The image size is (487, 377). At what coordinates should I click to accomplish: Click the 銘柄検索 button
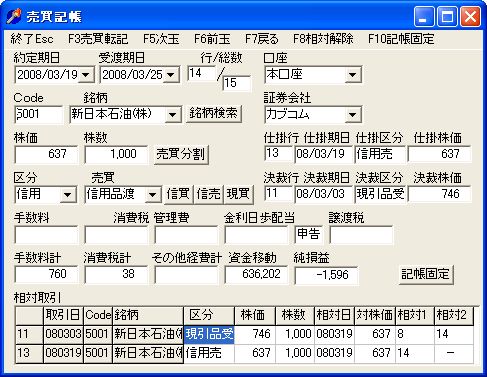click(x=214, y=114)
